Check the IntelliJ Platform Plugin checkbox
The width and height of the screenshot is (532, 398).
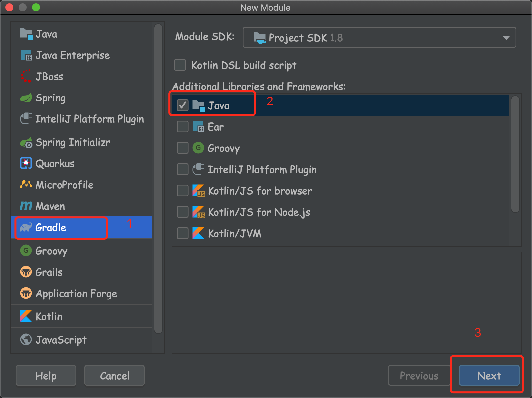(x=182, y=169)
